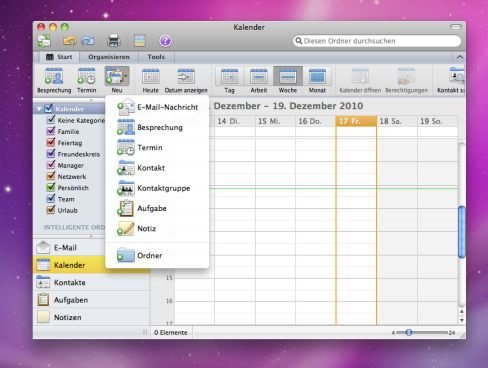Viewport: 488px width, 368px height.
Task: Click the 14 Di. day header
Action: click(x=235, y=121)
